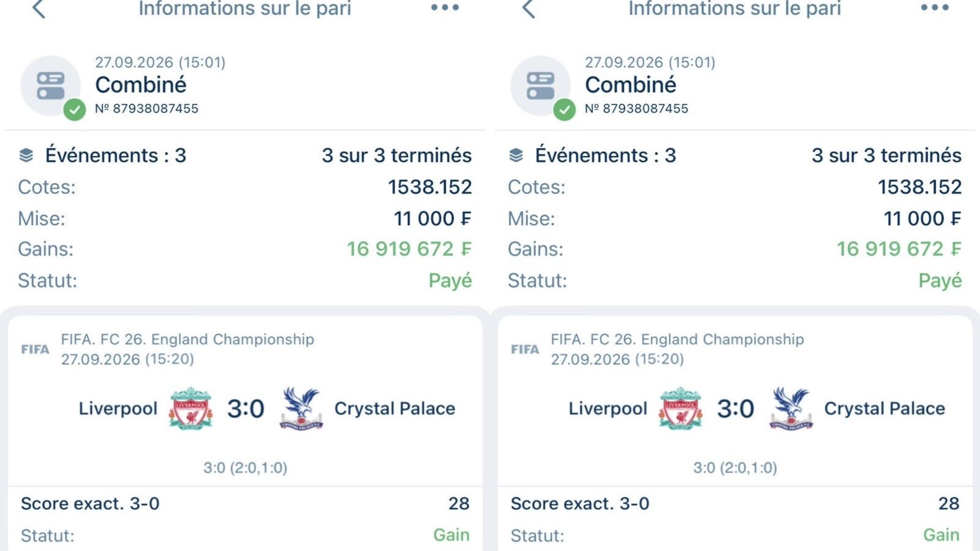
Task: Tap the right Combiné bet type icon
Action: [541, 86]
